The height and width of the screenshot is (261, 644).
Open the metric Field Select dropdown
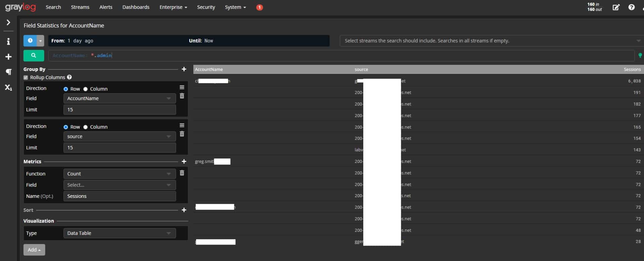120,185
